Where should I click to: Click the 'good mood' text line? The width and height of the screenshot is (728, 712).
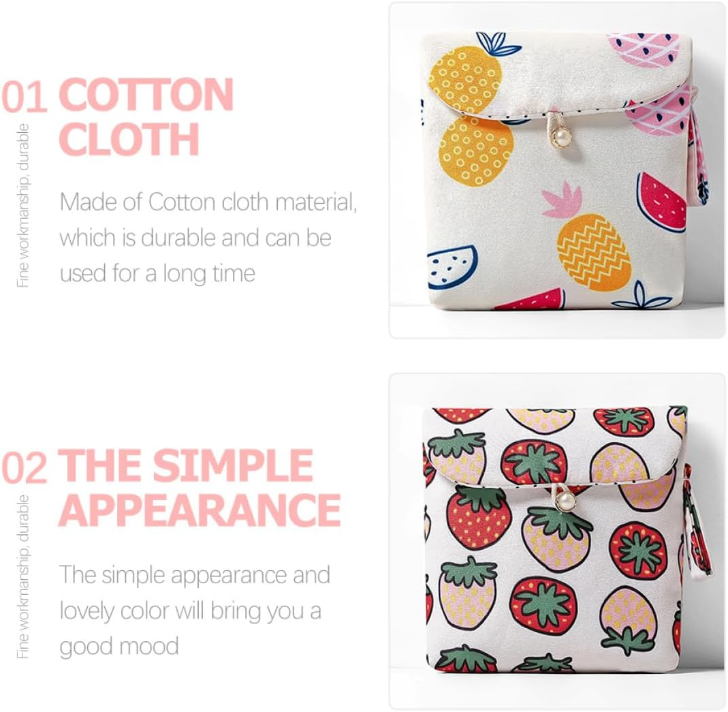click(x=119, y=646)
